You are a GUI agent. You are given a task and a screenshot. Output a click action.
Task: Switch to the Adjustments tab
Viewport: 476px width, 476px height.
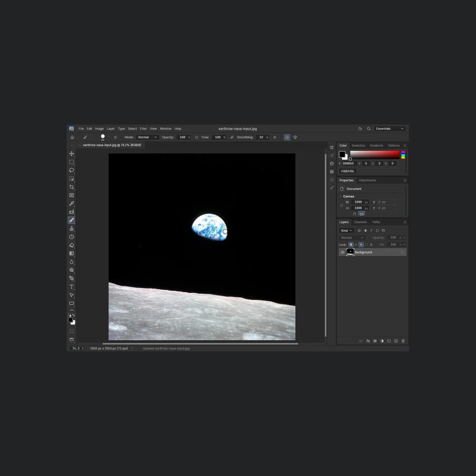[x=367, y=180]
